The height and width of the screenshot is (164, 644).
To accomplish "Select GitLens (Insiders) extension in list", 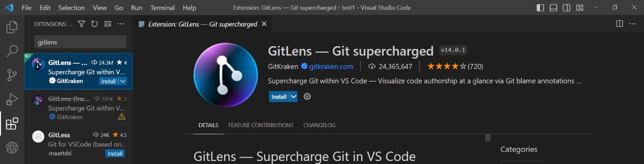I will coord(78,108).
